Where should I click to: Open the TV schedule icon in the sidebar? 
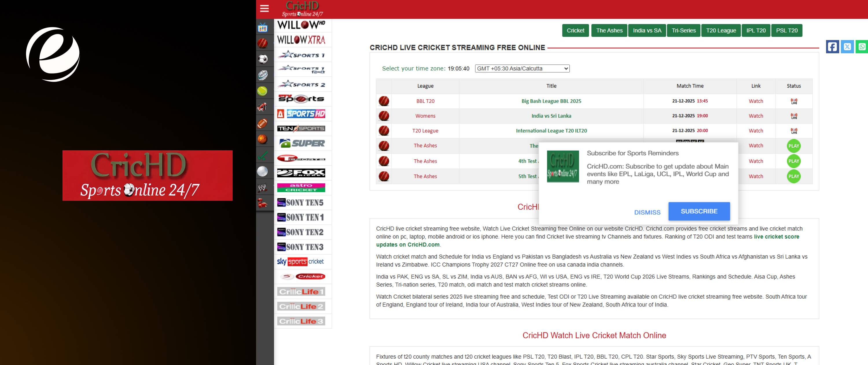(x=263, y=28)
